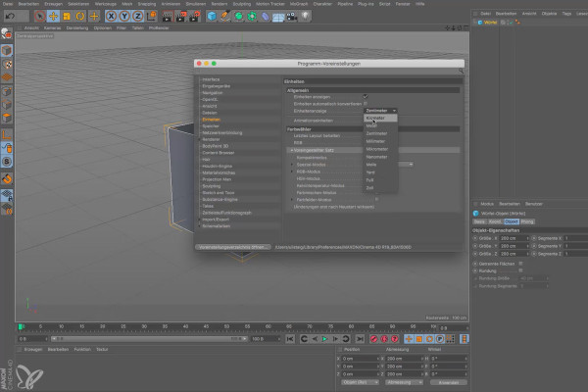Screen dimensions: 588x392
Task: Switch to Koord. tab in attributes
Action: [x=495, y=221]
